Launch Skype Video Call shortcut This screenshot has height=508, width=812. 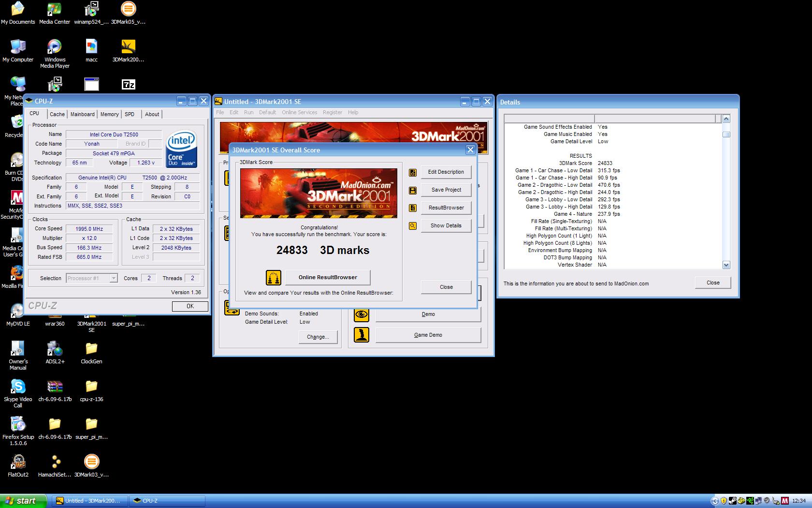tap(18, 393)
